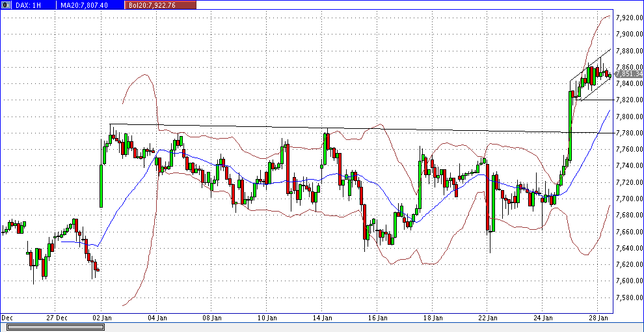
Task: Click the 7,800.00 price axis label
Action: (x=629, y=117)
